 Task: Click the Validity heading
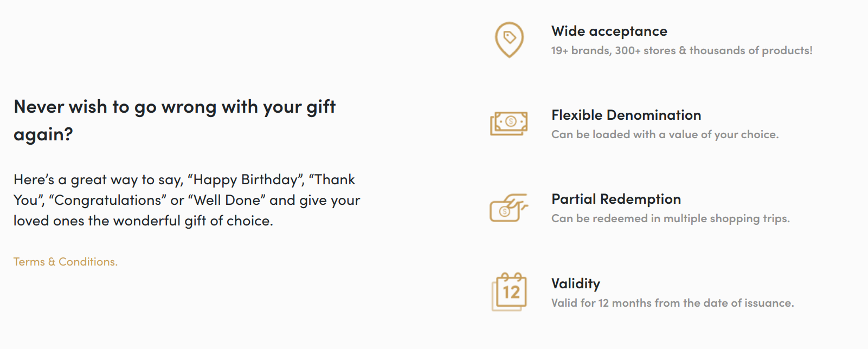[576, 283]
